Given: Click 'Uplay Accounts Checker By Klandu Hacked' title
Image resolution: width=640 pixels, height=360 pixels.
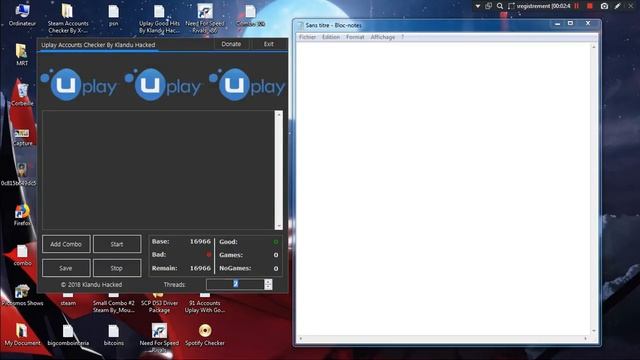Looking at the screenshot, I should 98,45.
